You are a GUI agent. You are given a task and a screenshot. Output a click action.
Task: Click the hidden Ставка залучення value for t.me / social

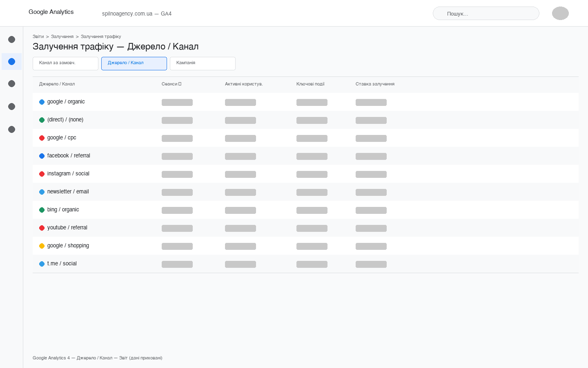371,265
